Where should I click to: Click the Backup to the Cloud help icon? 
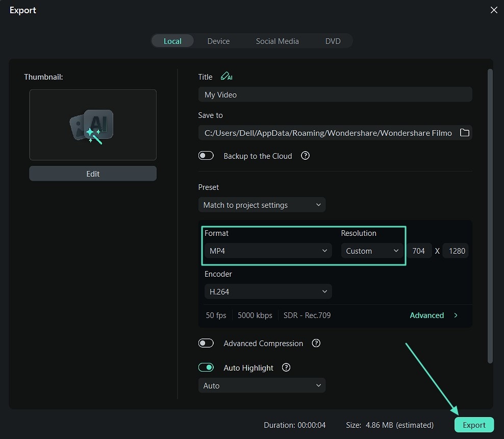click(x=305, y=156)
